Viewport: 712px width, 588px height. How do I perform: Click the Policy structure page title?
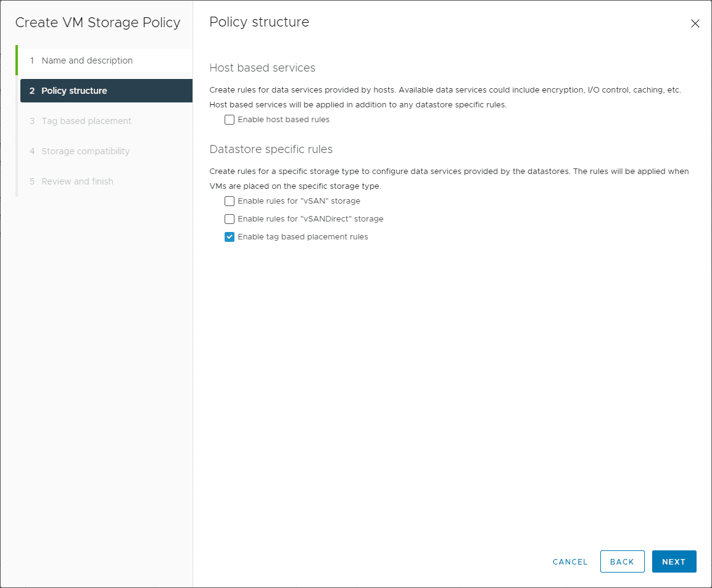pyautogui.click(x=259, y=22)
